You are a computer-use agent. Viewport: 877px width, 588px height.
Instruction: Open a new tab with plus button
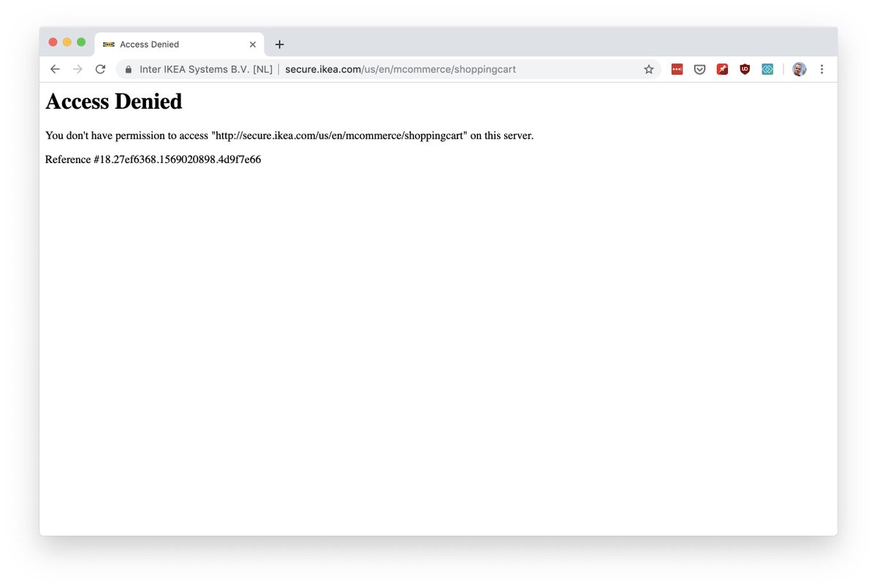click(x=279, y=45)
